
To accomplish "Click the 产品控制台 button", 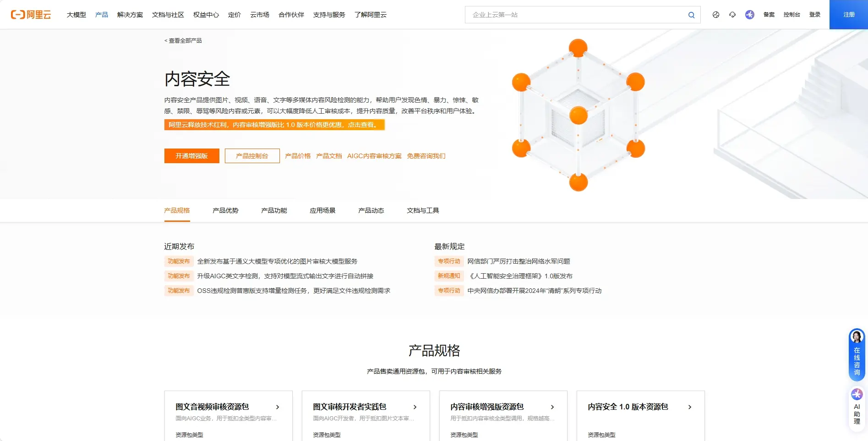I will (252, 156).
